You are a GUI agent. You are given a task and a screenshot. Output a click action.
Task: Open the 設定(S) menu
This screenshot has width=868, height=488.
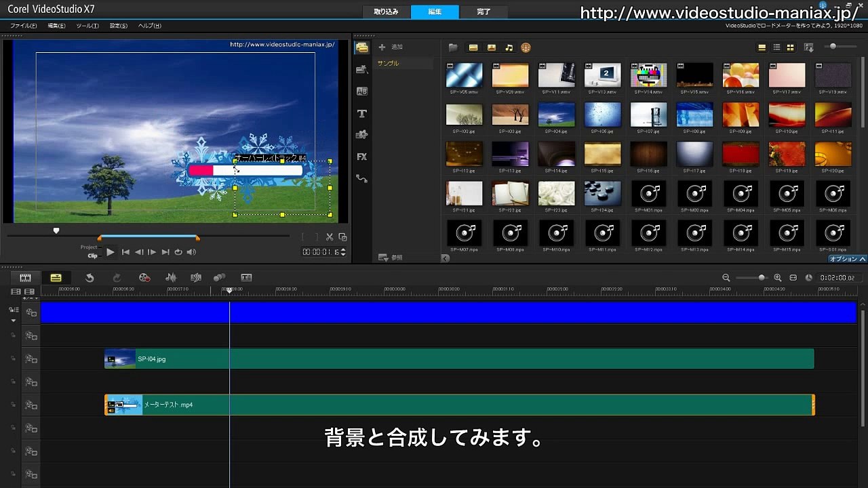coord(119,26)
